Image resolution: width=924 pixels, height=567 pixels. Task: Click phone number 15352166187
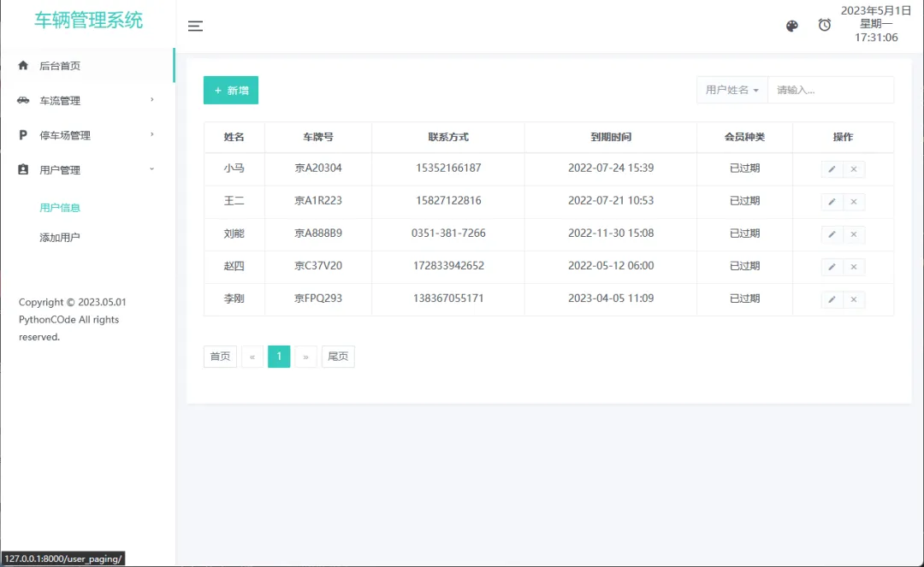pos(448,168)
